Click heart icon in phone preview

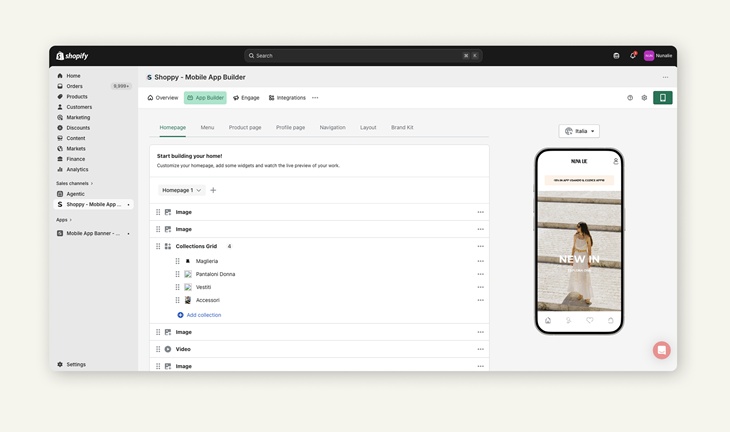(x=589, y=320)
